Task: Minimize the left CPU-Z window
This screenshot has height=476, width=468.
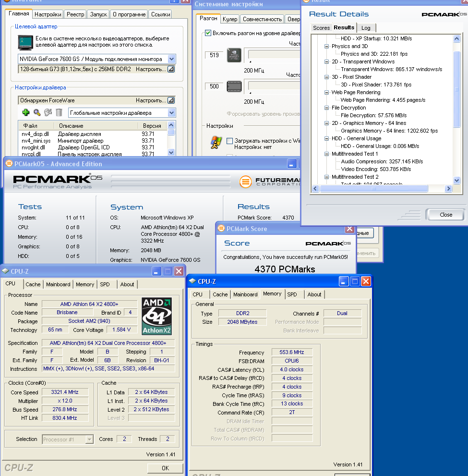Action: (x=156, y=271)
